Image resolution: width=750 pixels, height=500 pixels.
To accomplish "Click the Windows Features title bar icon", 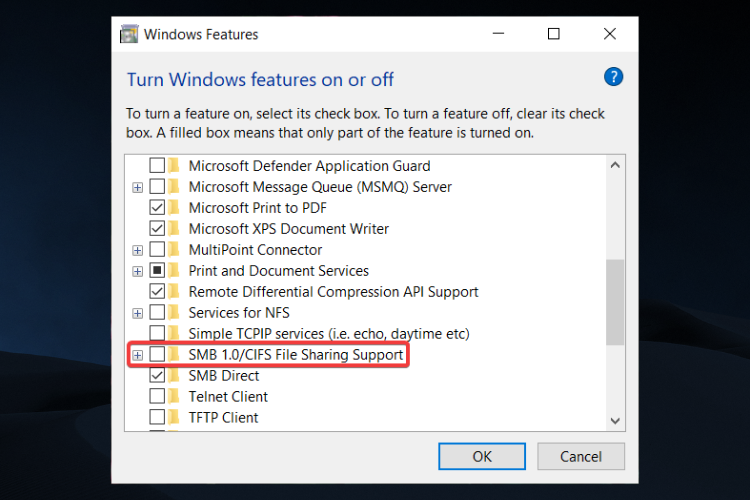I will 129,34.
